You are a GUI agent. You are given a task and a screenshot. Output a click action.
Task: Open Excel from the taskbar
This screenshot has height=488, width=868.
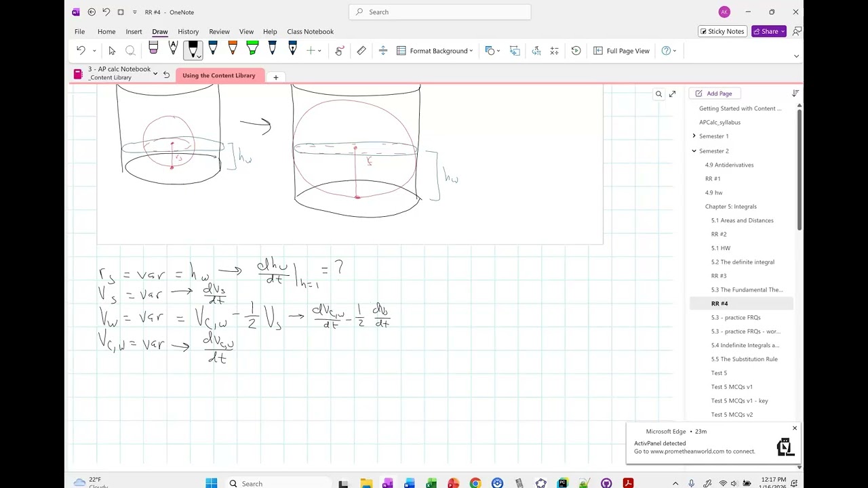[431, 483]
